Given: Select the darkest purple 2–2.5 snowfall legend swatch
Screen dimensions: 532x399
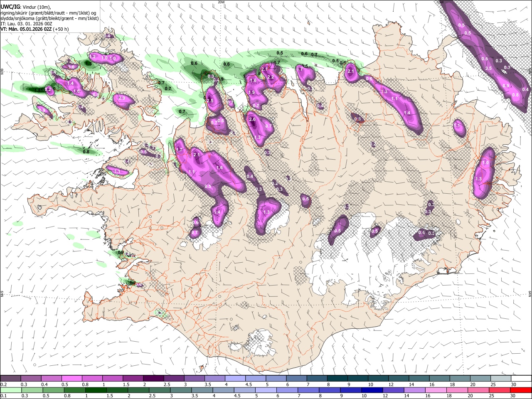Looking at the screenshot, I should 153,379.
